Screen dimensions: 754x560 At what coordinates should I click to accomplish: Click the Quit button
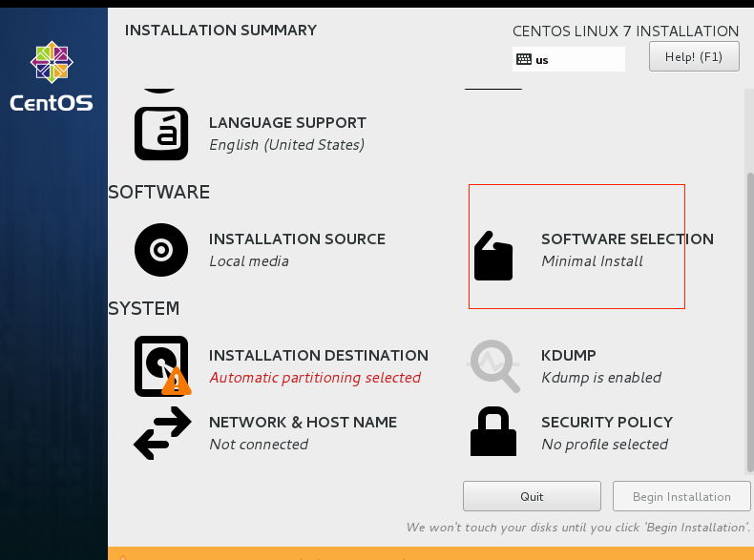(532, 496)
